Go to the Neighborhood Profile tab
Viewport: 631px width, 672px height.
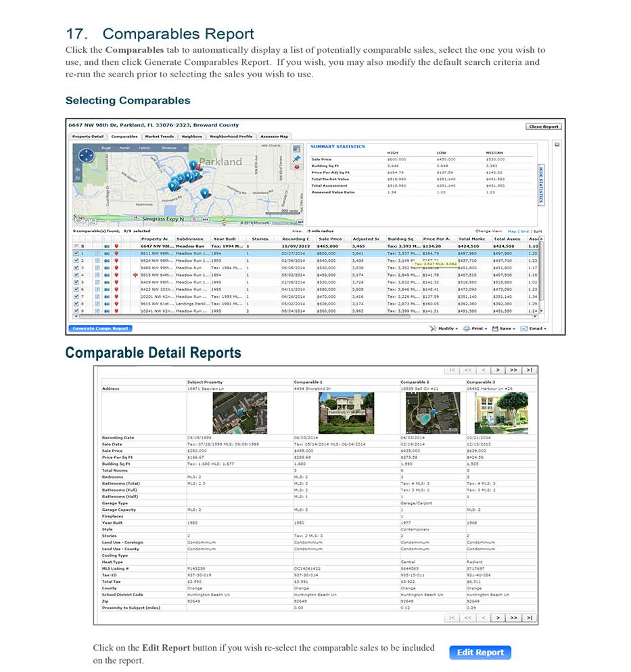coord(231,136)
